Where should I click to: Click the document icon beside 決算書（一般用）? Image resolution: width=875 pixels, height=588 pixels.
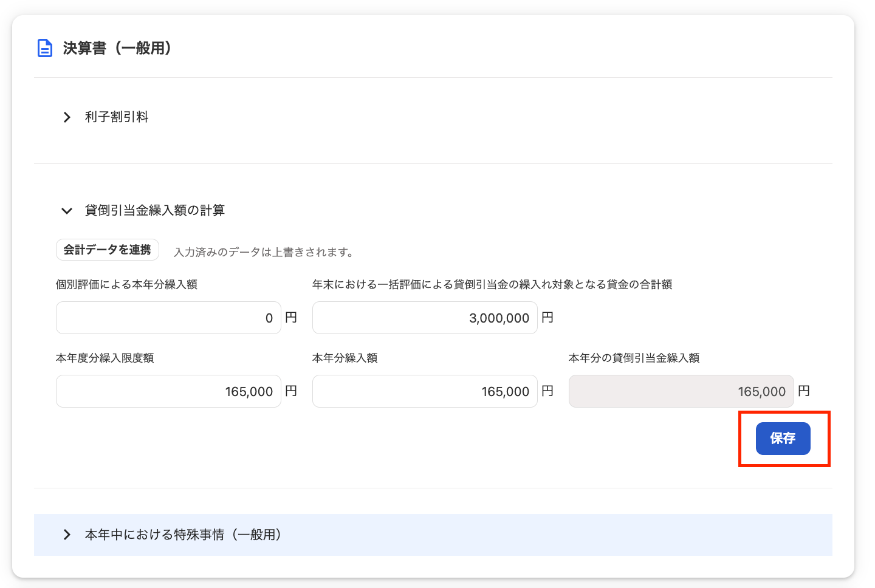45,48
